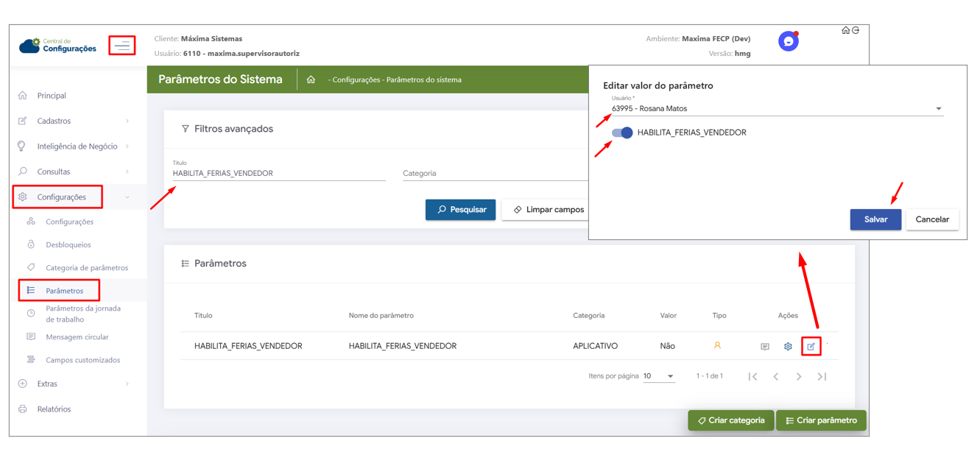Click the hamburger menu icon
980x455 pixels.
(x=122, y=46)
